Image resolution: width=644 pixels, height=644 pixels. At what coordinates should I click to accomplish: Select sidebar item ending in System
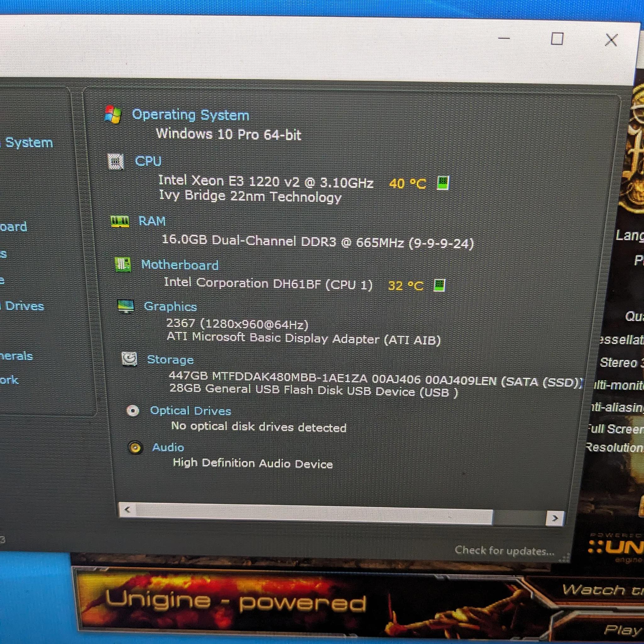point(27,143)
